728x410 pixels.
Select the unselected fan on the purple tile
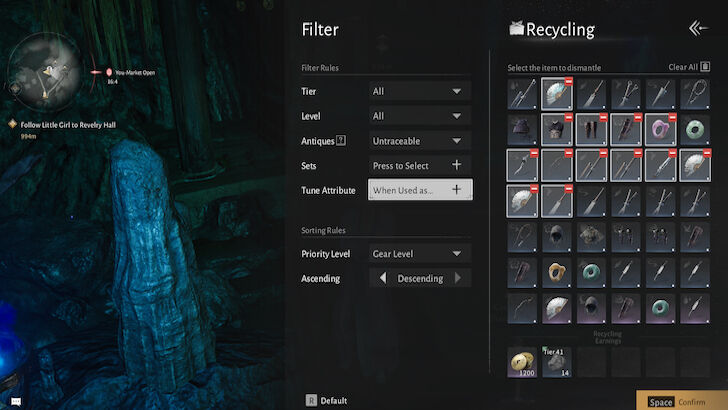point(556,308)
